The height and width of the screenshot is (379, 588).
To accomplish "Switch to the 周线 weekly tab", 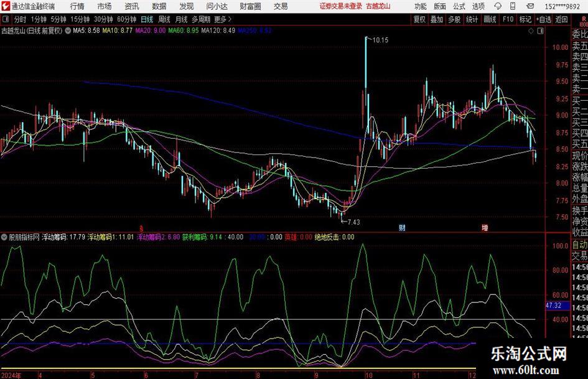I will [x=164, y=19].
